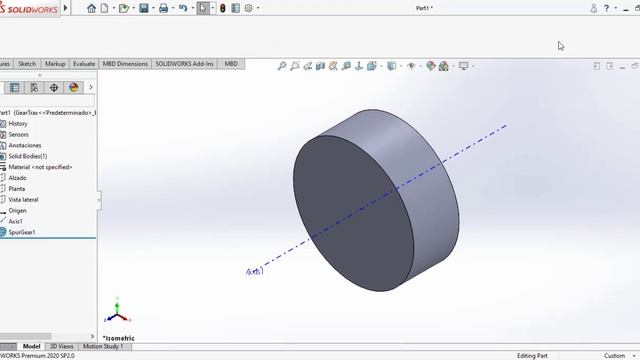Select the Origen tree item
The height and width of the screenshot is (360, 640).
[17, 211]
